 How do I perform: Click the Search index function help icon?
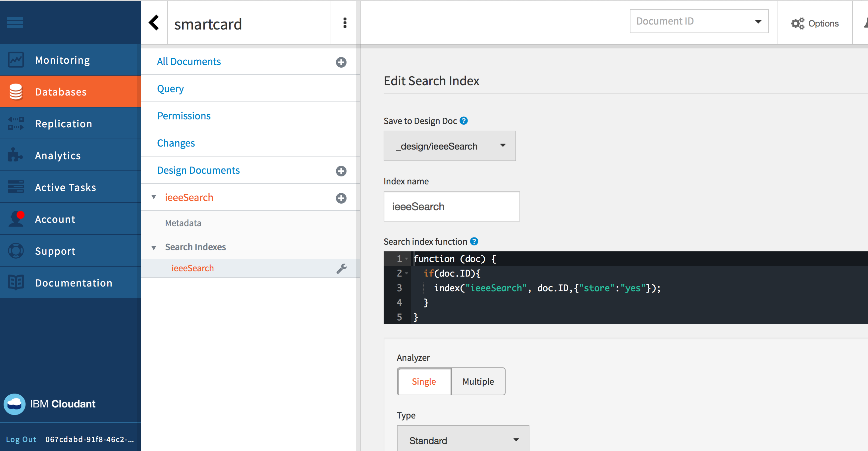click(474, 241)
